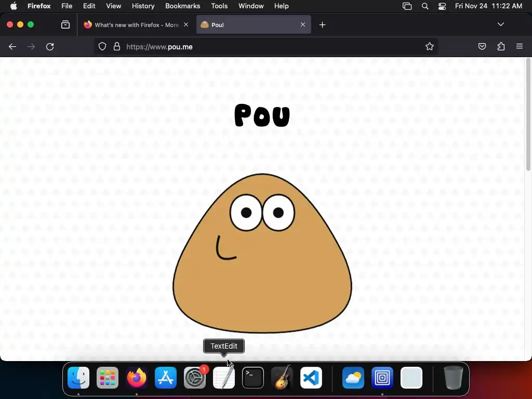Click the POU title logo

click(x=262, y=115)
